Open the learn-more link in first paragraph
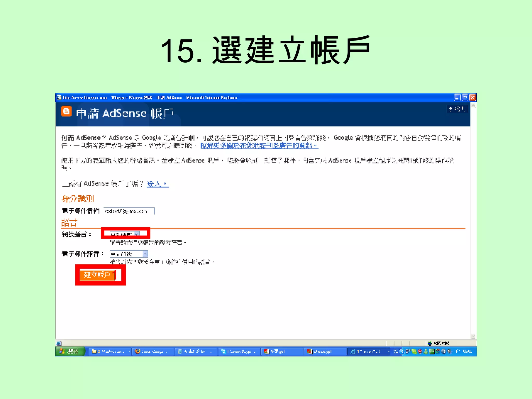The height and width of the screenshot is (399, 532). pos(259,146)
